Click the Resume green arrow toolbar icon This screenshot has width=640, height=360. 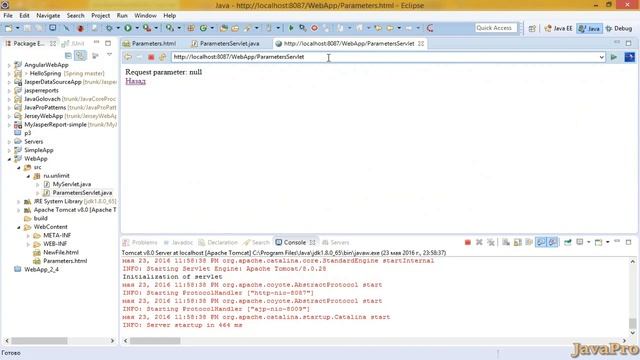[291, 28]
